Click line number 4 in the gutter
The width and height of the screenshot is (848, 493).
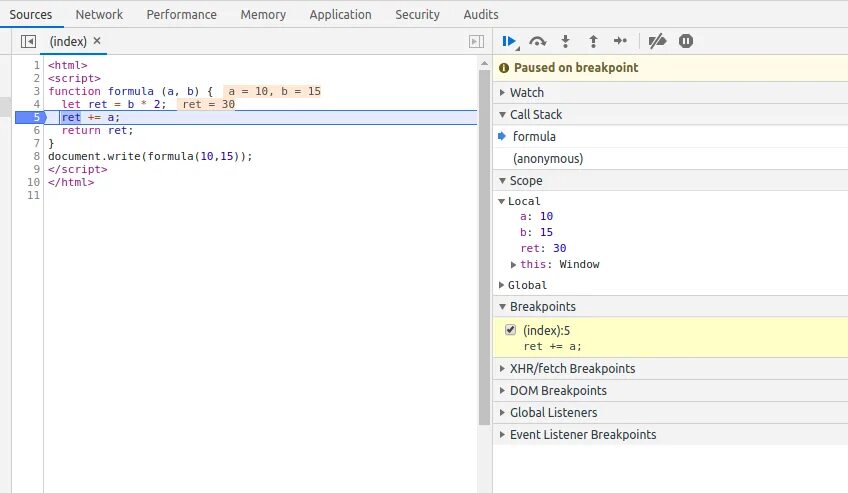click(x=36, y=104)
